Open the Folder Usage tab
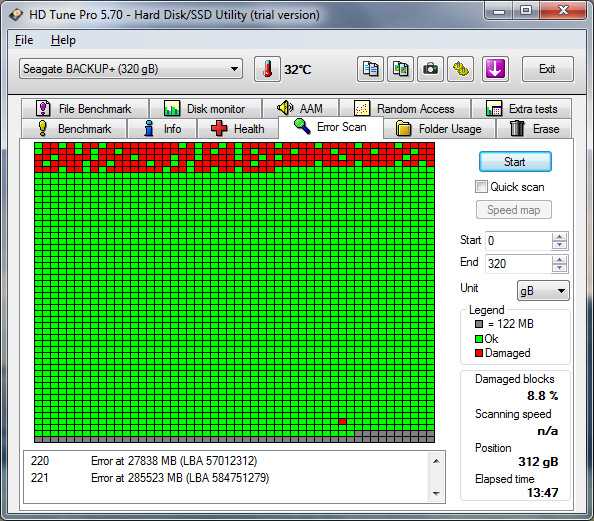The image size is (594, 521). pos(439,128)
